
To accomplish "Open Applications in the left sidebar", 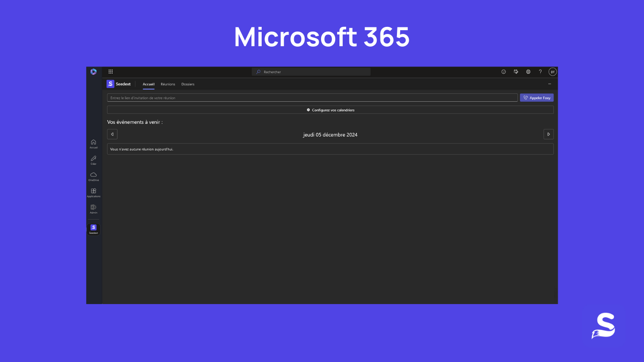I will tap(93, 193).
